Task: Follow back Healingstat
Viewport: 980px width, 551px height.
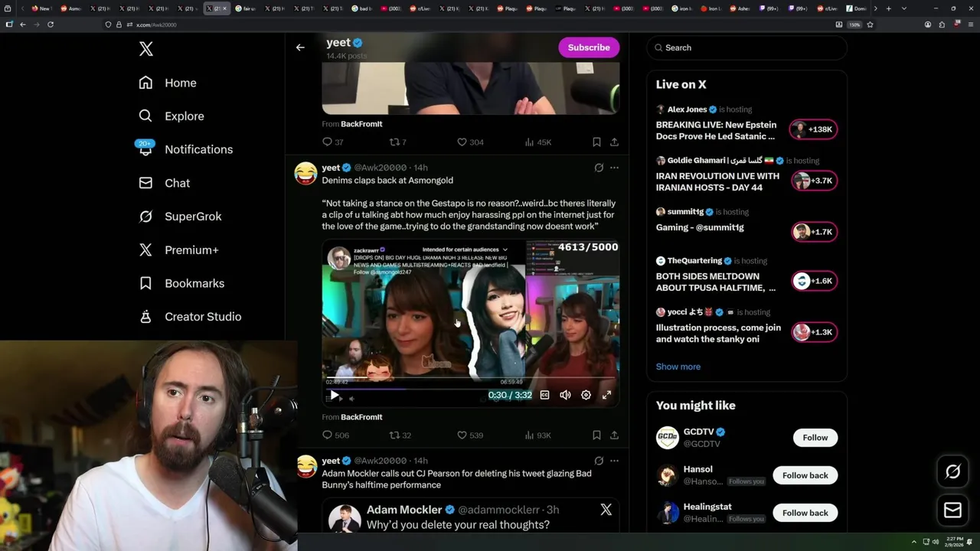Action: coord(805,513)
